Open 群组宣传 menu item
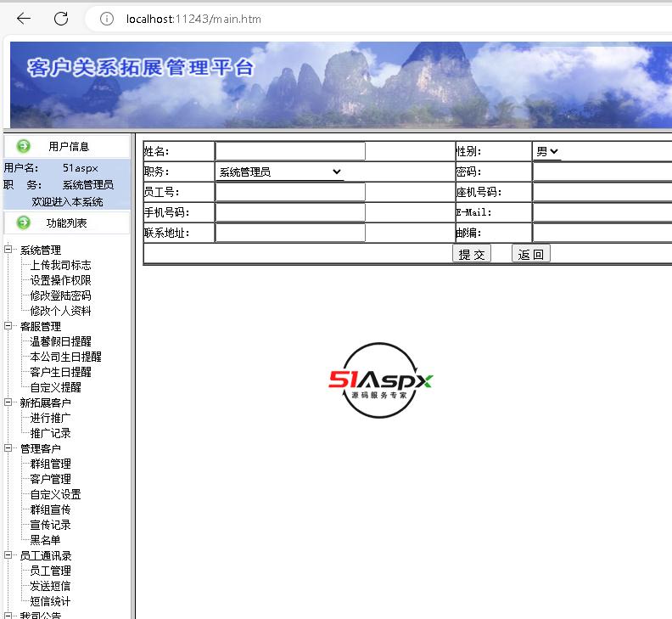The image size is (672, 619). 50,509
